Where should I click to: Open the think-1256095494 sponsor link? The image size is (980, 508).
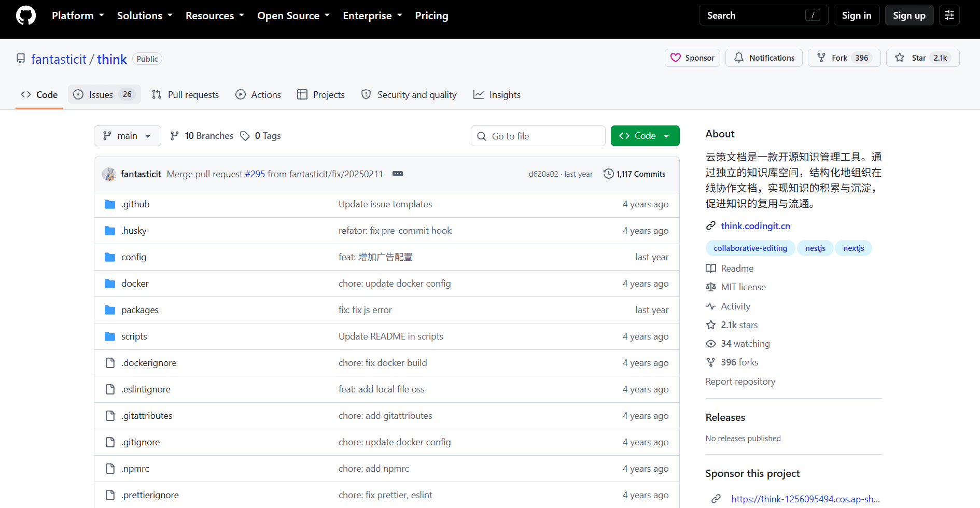pyautogui.click(x=806, y=499)
